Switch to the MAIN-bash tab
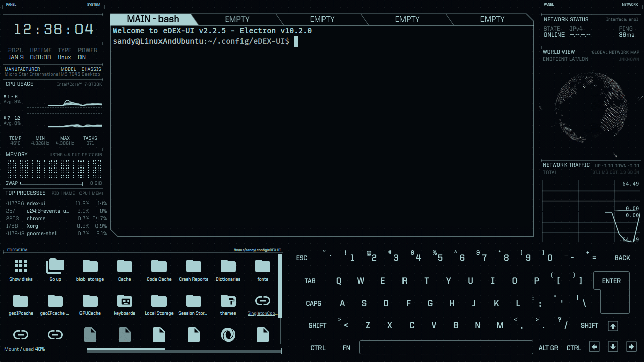This screenshot has width=644, height=362. (x=153, y=19)
